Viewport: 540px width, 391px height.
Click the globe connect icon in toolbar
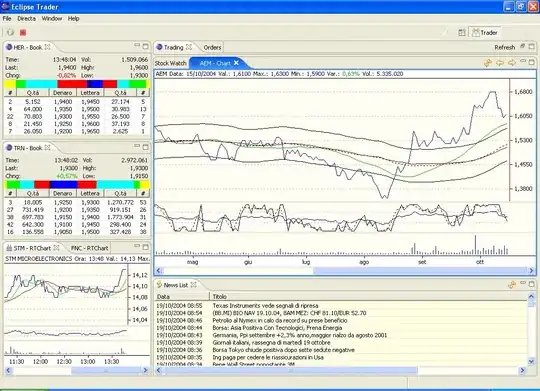[10, 32]
